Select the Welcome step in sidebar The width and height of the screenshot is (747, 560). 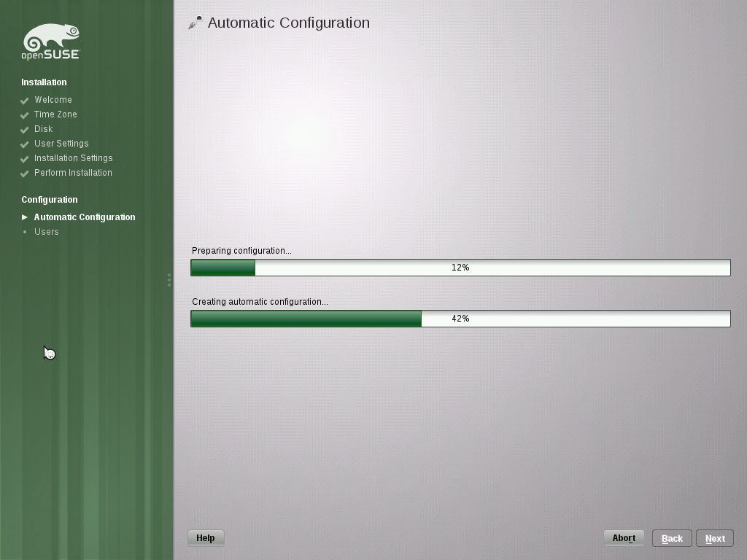[53, 100]
